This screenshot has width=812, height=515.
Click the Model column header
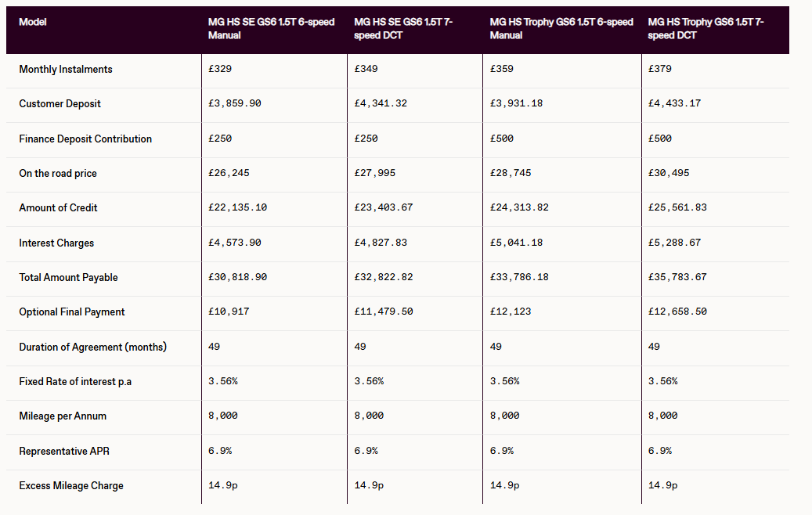33,22
